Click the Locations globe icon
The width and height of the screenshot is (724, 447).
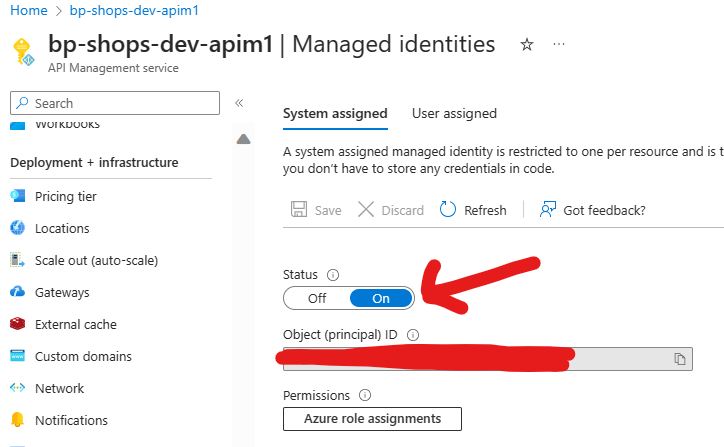(18, 228)
